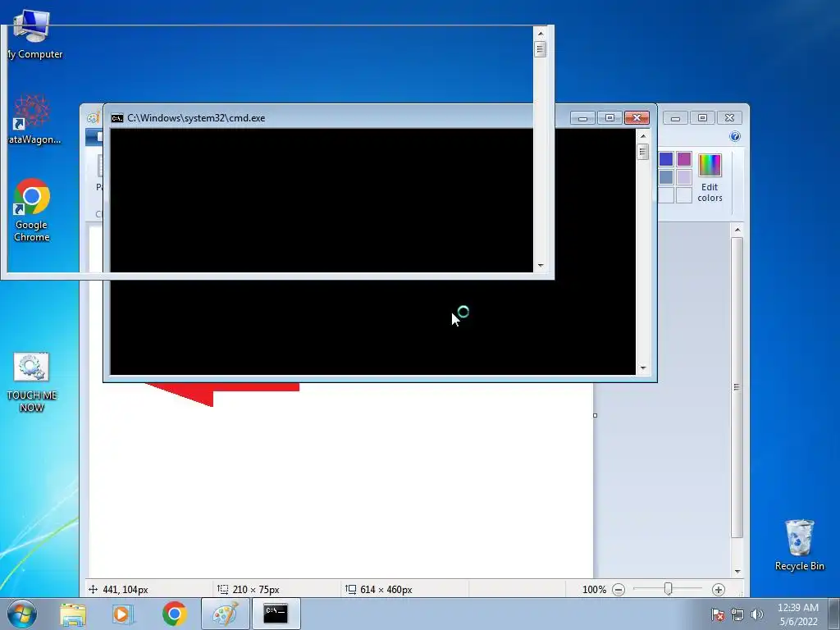The height and width of the screenshot is (630, 840).
Task: Maximize the Paint window
Action: (702, 118)
